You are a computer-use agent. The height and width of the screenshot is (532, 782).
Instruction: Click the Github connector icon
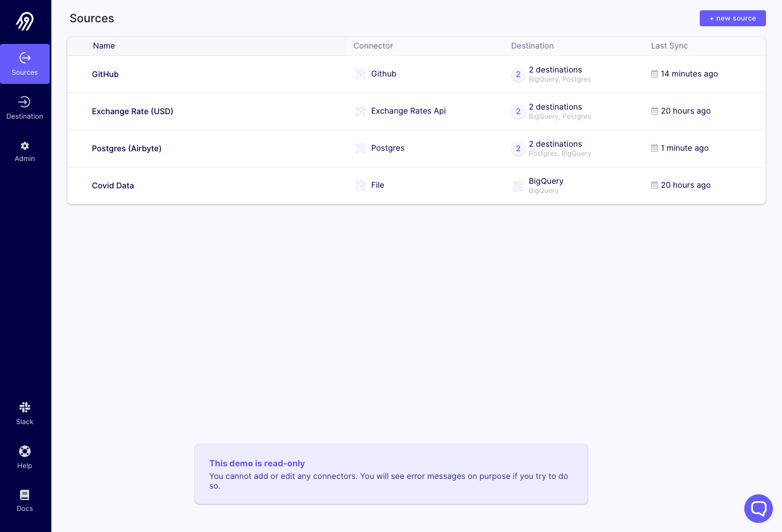click(x=360, y=74)
